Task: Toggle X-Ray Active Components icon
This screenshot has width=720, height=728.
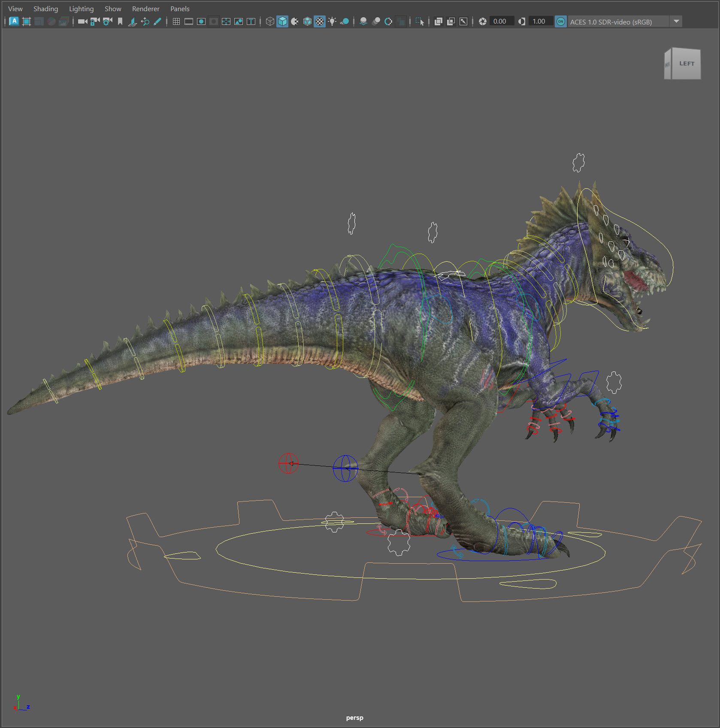Action: [x=451, y=21]
